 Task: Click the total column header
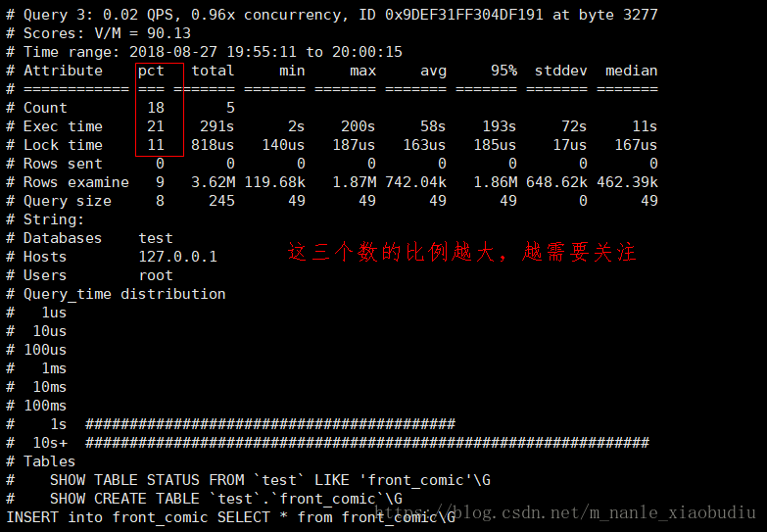coord(213,71)
